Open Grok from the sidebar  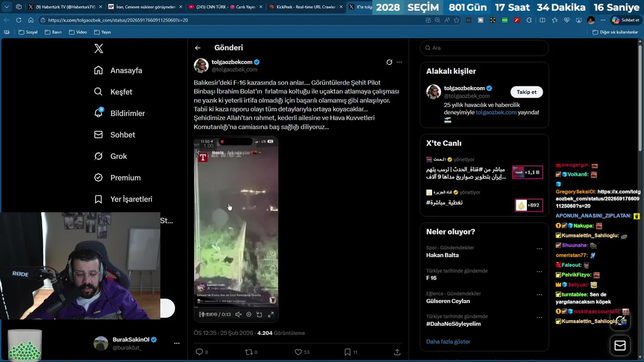coord(111,156)
